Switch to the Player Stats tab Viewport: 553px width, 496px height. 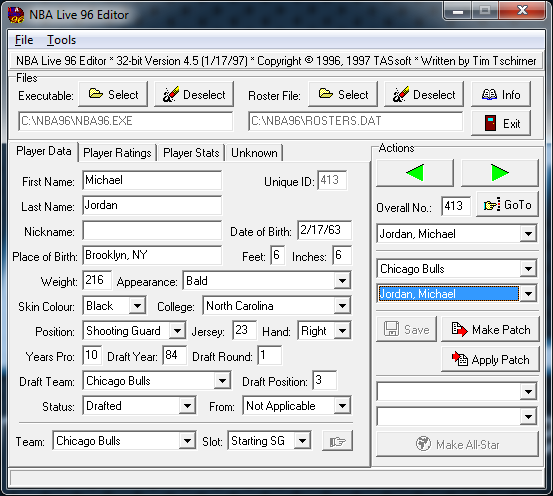[191, 153]
